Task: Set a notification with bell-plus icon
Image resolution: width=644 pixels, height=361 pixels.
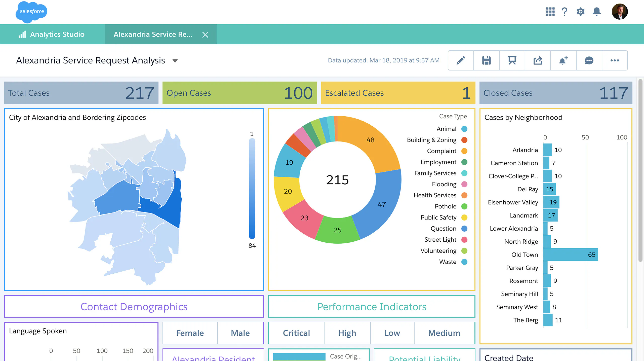Action: (x=563, y=60)
